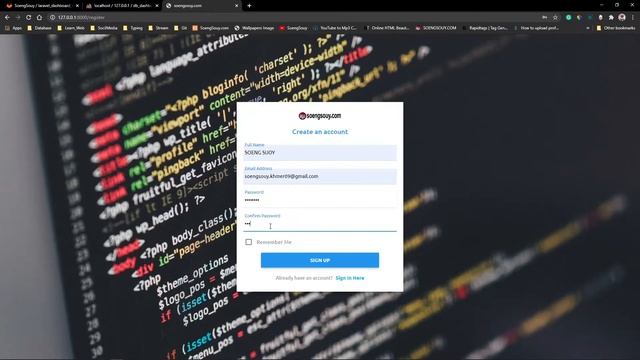Open the Extensions puzzle-piece icon
The width and height of the screenshot is (640, 360).
coord(611,18)
